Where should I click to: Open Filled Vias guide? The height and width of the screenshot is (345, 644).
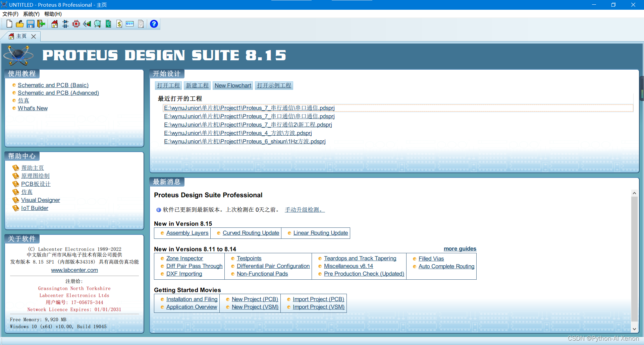[431, 259]
